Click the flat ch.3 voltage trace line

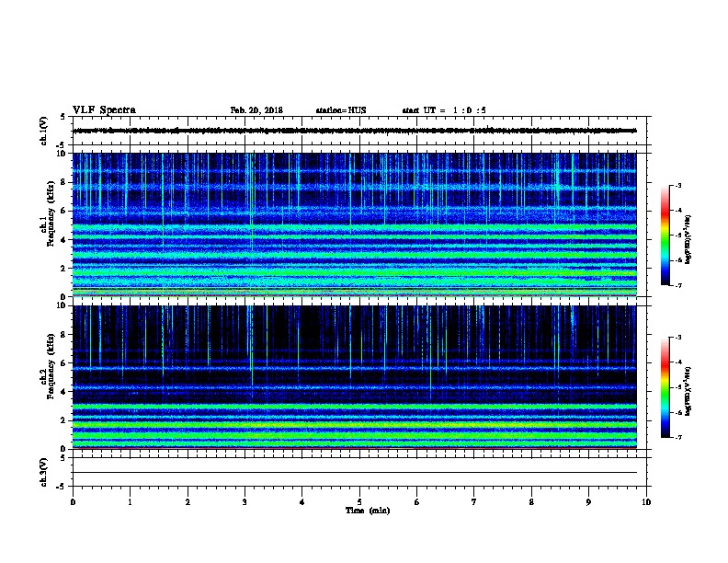[355, 473]
